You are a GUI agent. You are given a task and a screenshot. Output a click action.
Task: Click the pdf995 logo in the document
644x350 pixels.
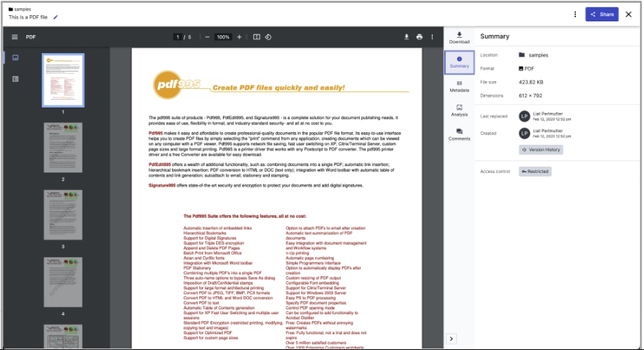177,85
